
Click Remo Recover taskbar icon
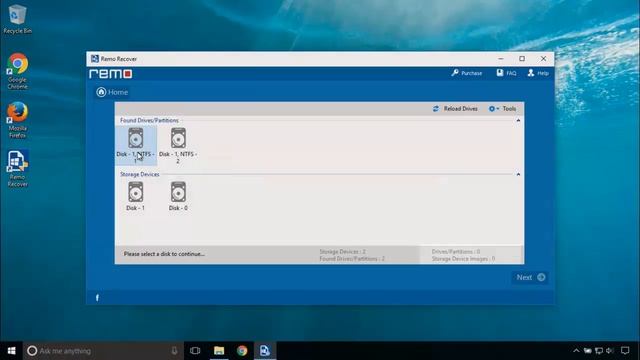coord(265,351)
